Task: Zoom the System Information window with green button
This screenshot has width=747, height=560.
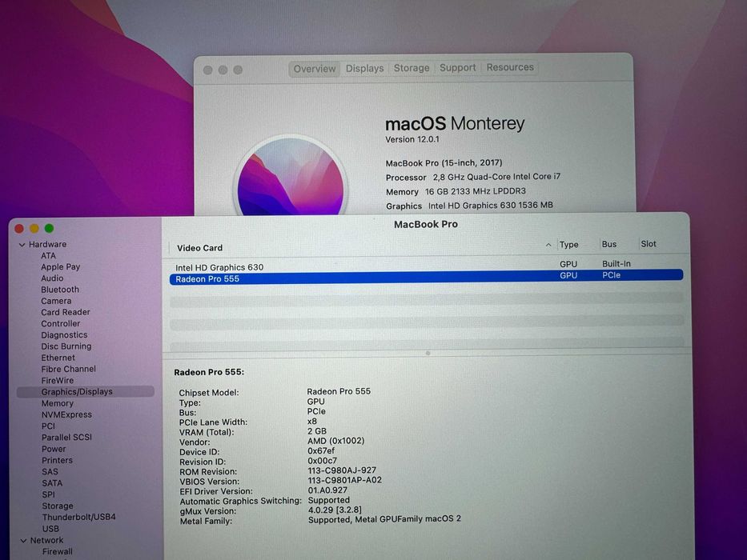Action: [x=49, y=228]
